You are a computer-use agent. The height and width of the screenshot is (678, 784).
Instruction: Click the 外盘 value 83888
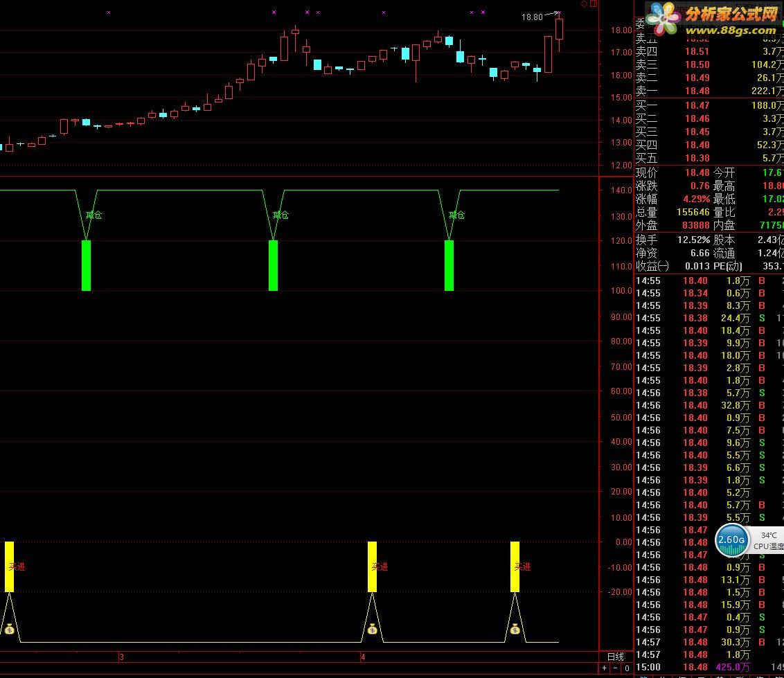tap(696, 225)
